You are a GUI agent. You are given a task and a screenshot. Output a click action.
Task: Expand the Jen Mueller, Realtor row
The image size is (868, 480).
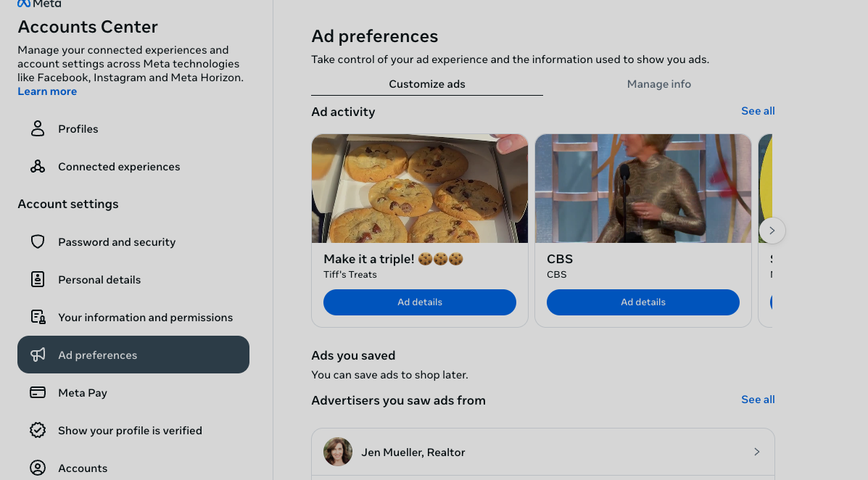(x=756, y=451)
